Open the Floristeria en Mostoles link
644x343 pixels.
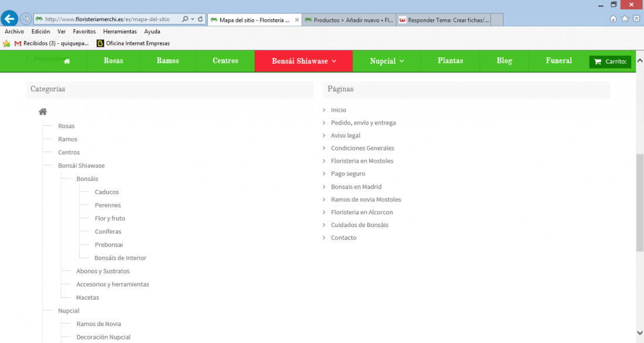click(362, 161)
